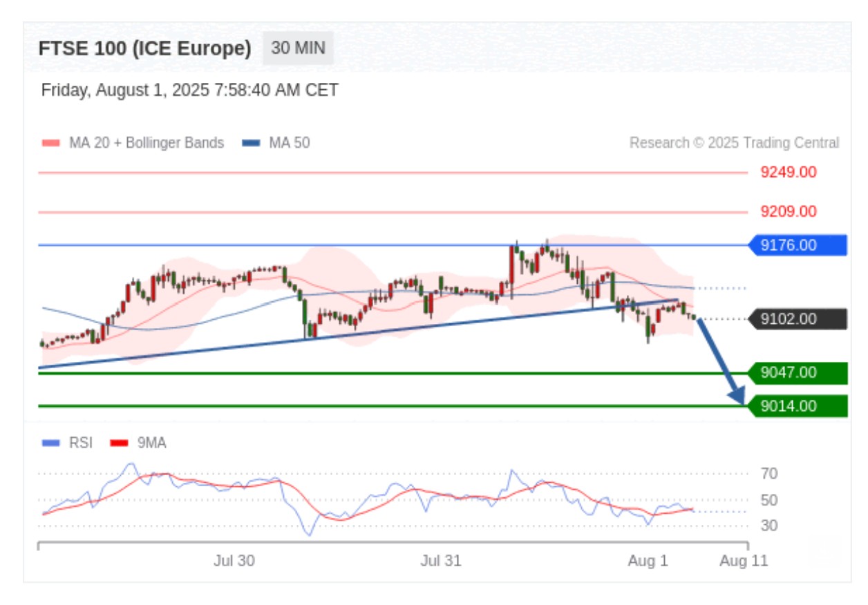
Task: Click the MA 20 + Bollinger Bands legend label
Action: tap(147, 143)
